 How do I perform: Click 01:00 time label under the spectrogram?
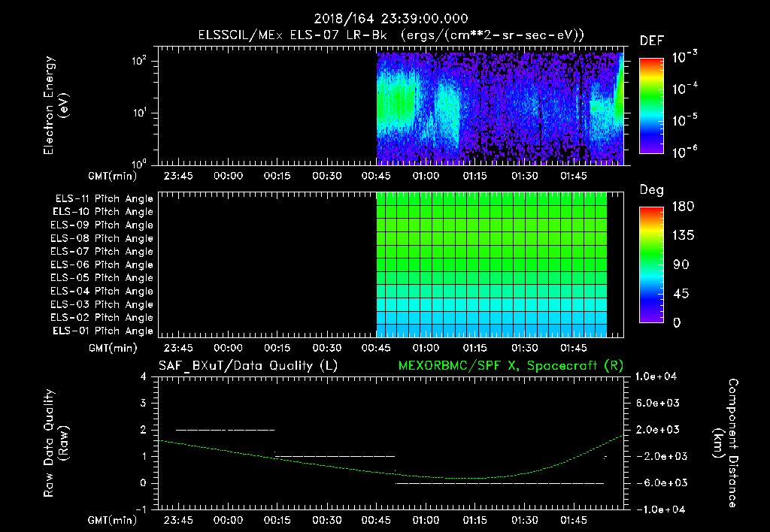pyautogui.click(x=426, y=176)
